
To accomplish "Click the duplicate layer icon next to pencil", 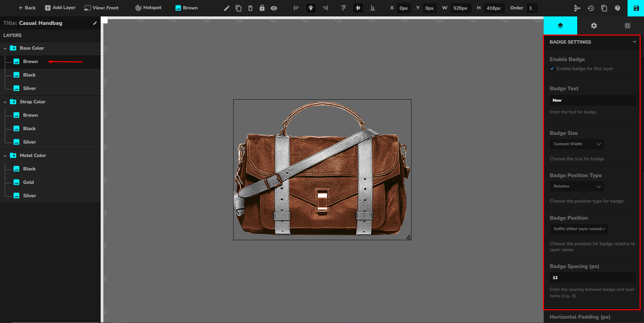I will pyautogui.click(x=239, y=8).
